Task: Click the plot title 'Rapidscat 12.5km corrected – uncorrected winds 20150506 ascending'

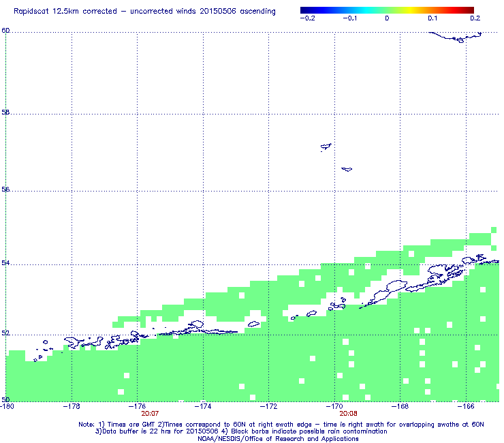Action: tap(144, 12)
